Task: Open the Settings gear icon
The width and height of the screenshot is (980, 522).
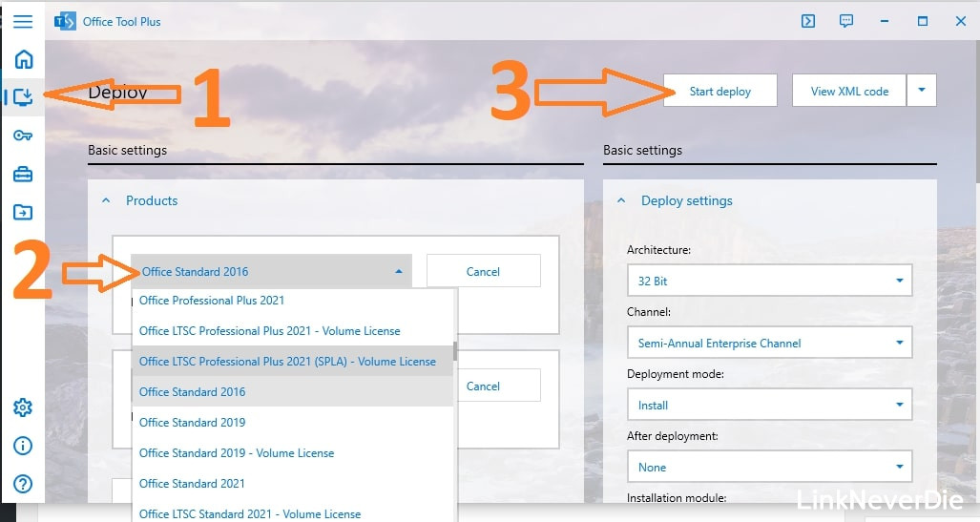Action: click(x=23, y=407)
